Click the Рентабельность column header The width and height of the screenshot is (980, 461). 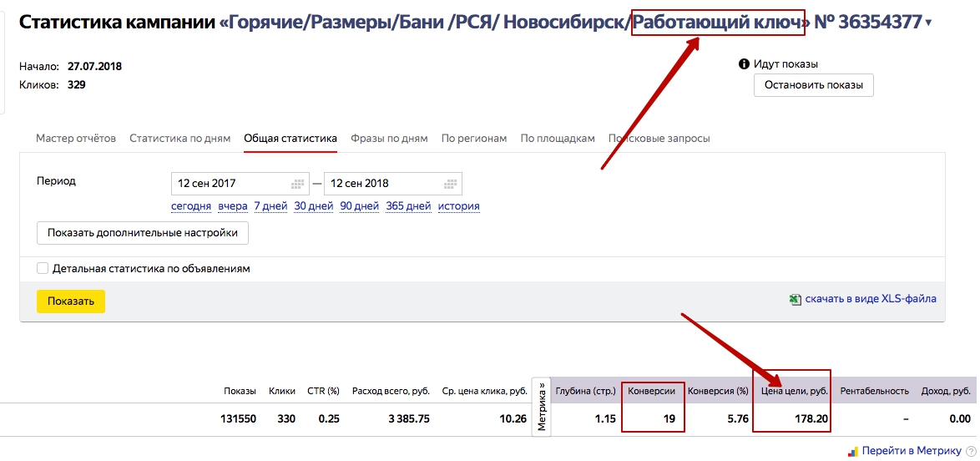pos(874,391)
